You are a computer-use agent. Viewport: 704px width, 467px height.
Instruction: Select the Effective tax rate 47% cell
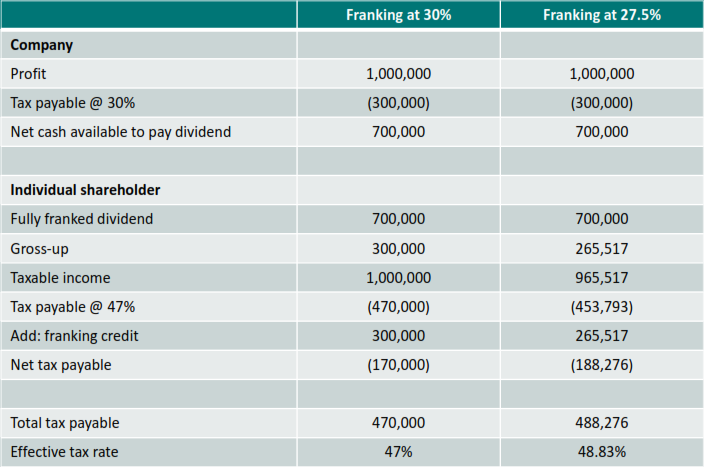click(x=398, y=452)
